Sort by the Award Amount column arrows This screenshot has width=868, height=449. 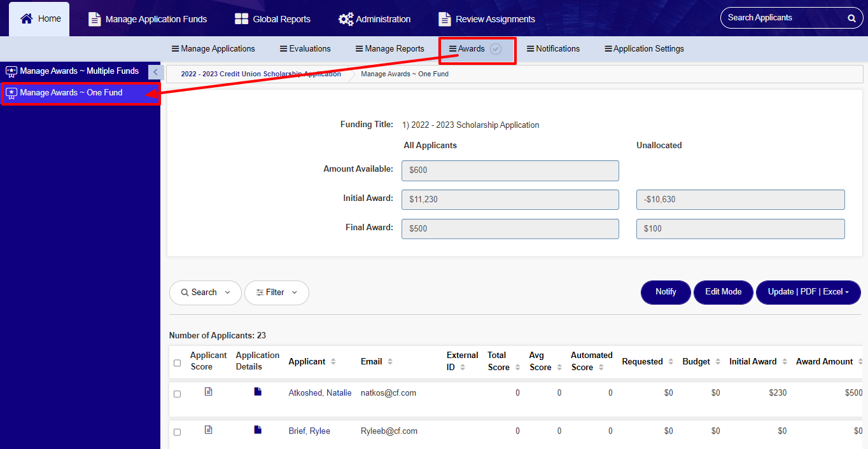[x=861, y=361]
